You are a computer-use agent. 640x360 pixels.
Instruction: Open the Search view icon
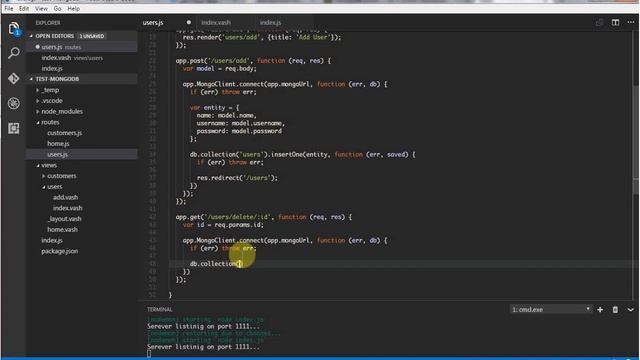[13, 53]
